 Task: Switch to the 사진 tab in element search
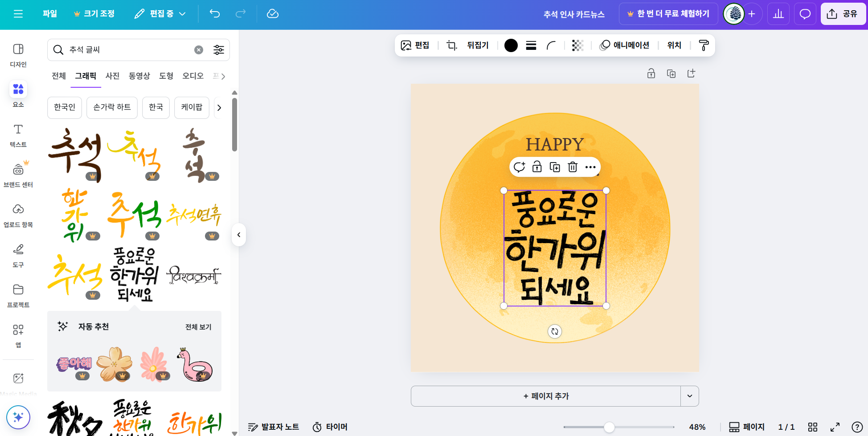(x=112, y=76)
